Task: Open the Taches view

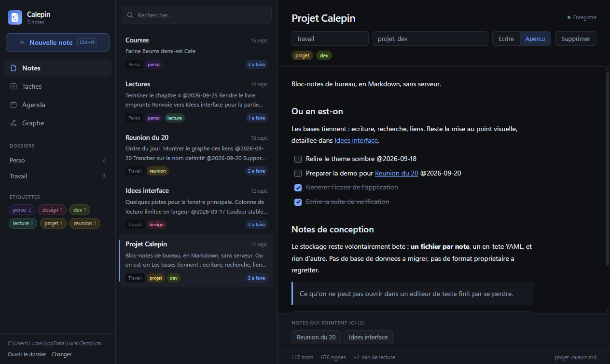Action: [57, 86]
